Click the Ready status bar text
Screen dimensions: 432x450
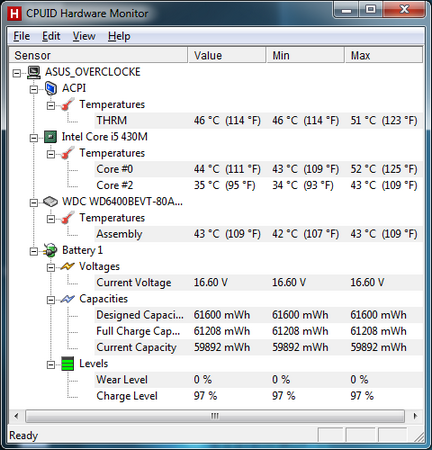point(23,436)
